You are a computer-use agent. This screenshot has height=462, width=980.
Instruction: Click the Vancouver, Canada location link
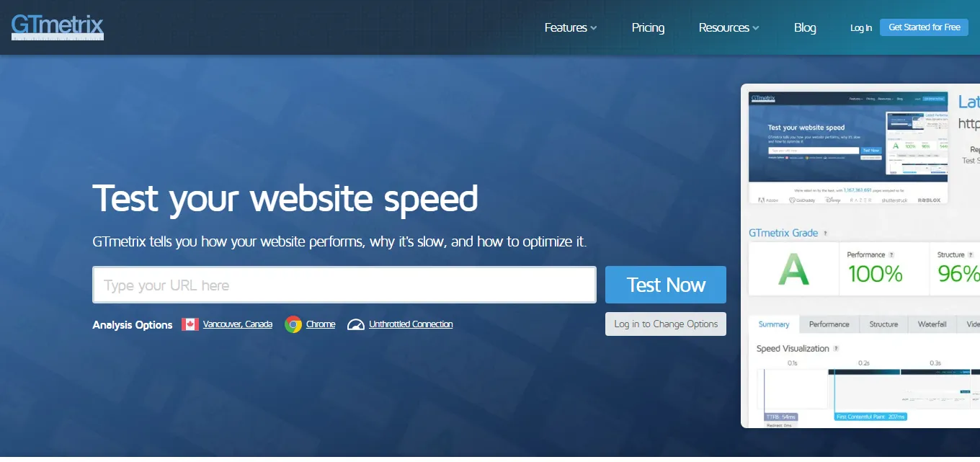pyautogui.click(x=238, y=324)
